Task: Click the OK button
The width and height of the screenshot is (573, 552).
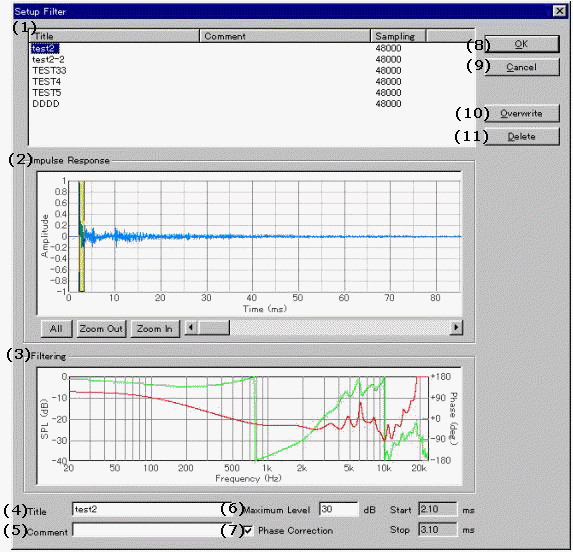Action: click(522, 44)
